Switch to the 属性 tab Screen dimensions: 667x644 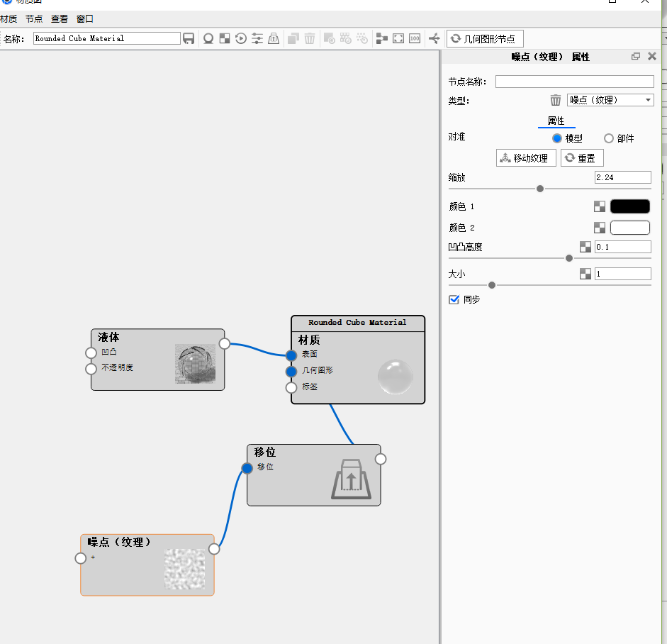(556, 121)
